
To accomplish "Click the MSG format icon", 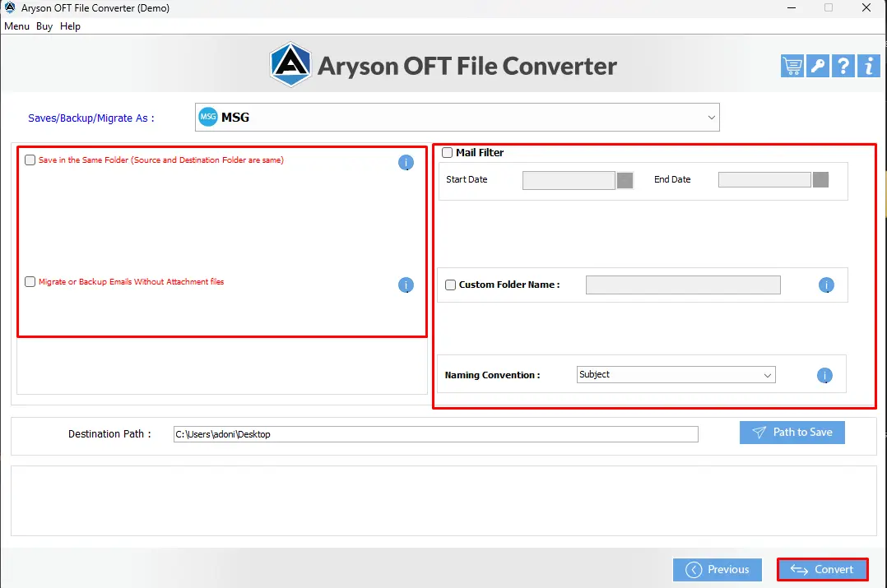I will (208, 117).
